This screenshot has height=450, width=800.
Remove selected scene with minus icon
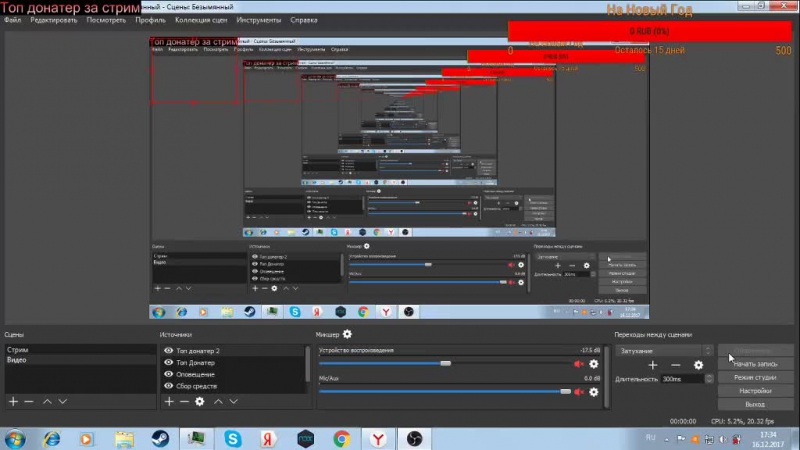point(29,402)
